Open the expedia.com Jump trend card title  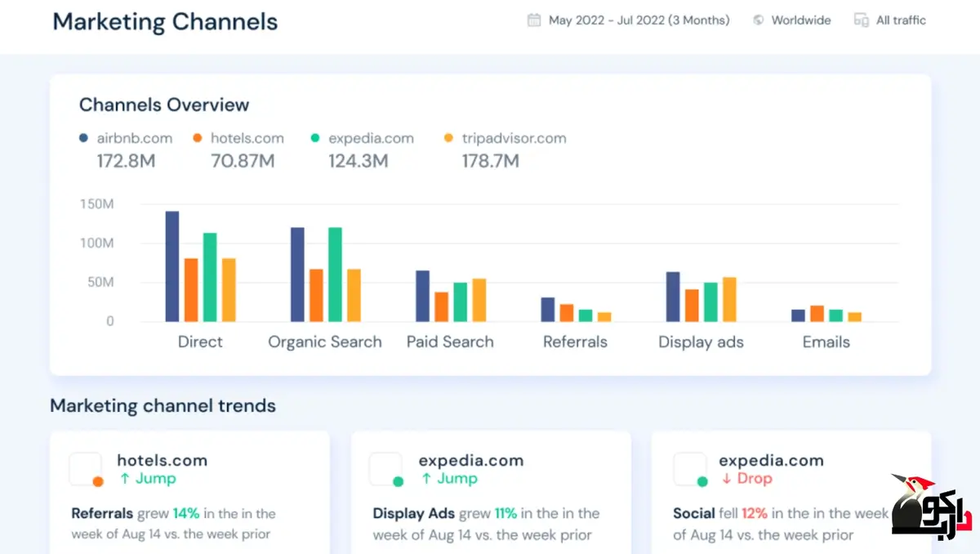pyautogui.click(x=470, y=460)
